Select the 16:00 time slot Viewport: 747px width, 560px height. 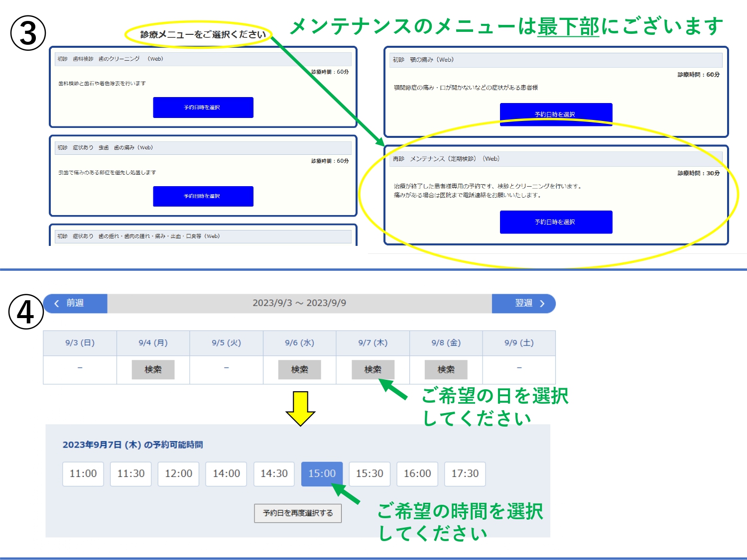pos(417,473)
